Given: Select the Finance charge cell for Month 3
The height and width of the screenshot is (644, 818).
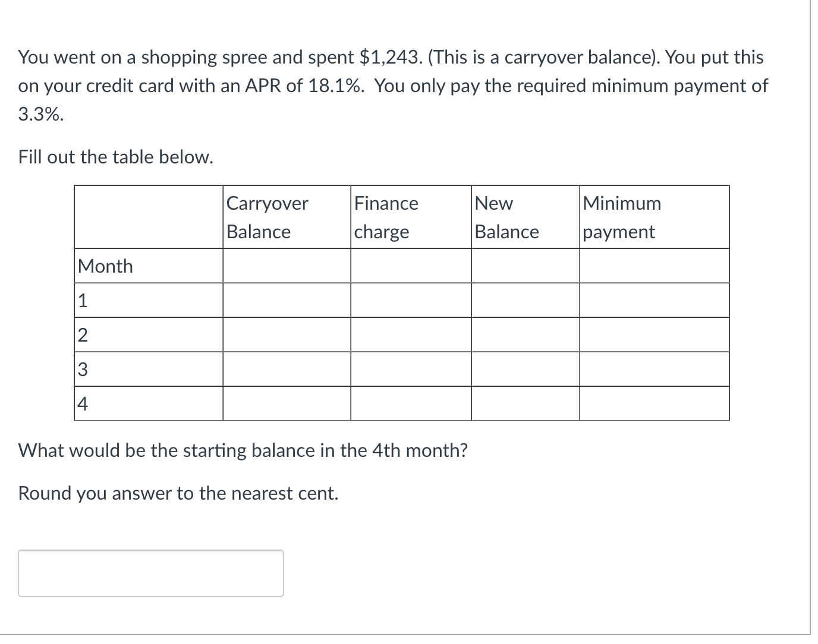Looking at the screenshot, I should coord(410,369).
